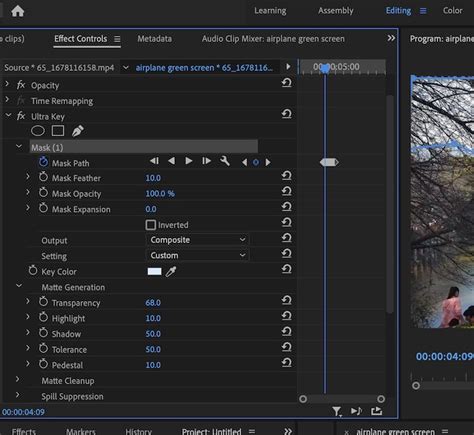Collapse the Mask (1) group

tap(19, 146)
